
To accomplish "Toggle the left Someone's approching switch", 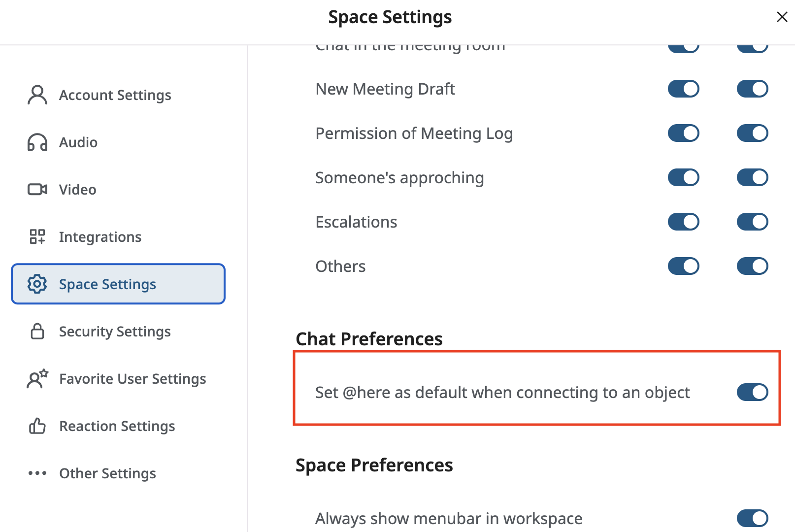I will [x=683, y=177].
